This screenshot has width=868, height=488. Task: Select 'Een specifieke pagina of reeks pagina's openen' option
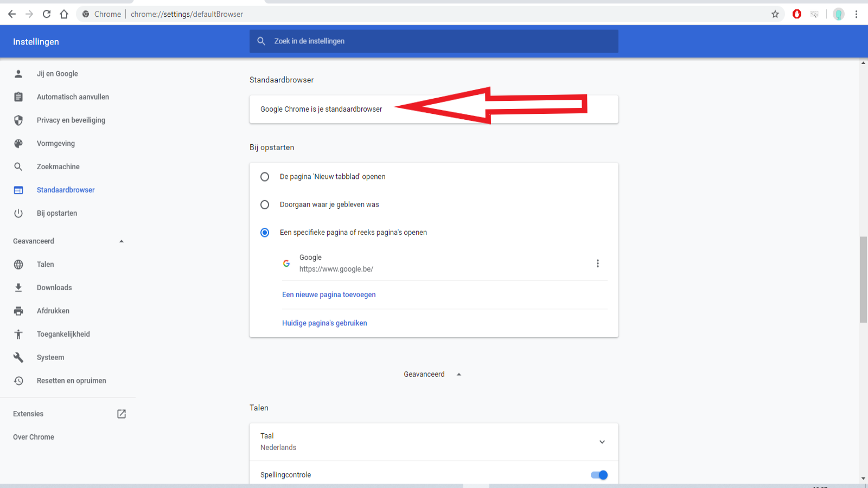pos(265,233)
